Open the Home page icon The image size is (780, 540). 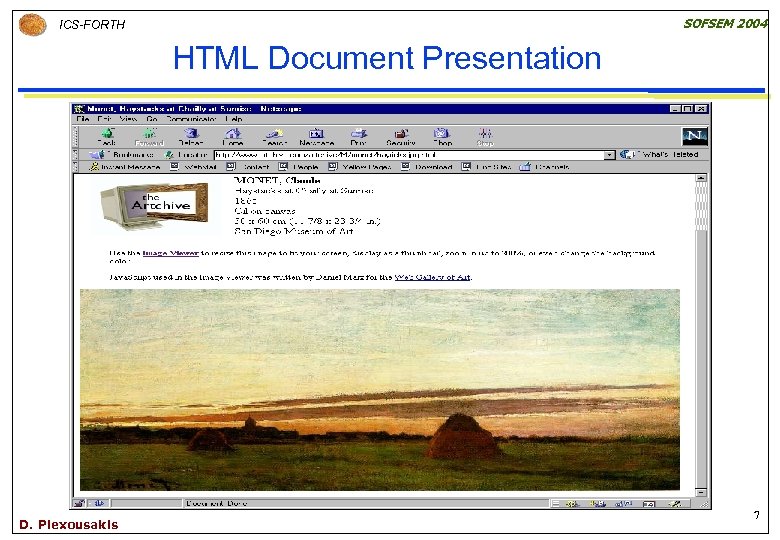[233, 137]
